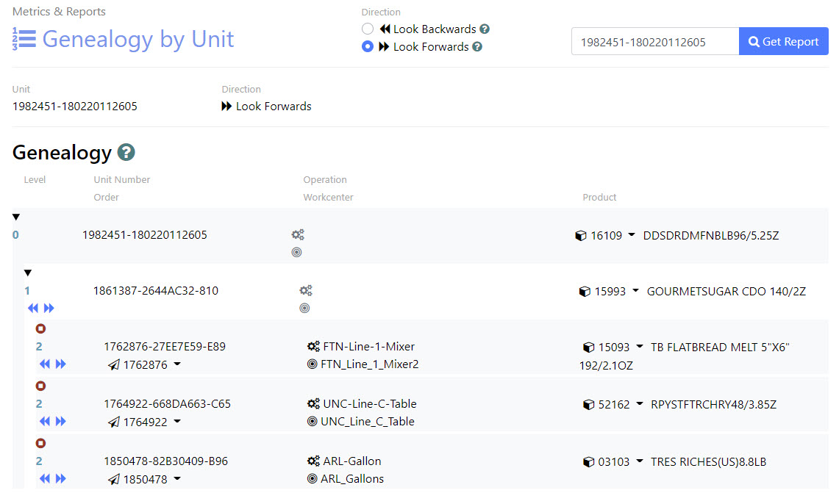Open dropdown for product 15993
This screenshot has height=504, width=839.
click(x=635, y=292)
